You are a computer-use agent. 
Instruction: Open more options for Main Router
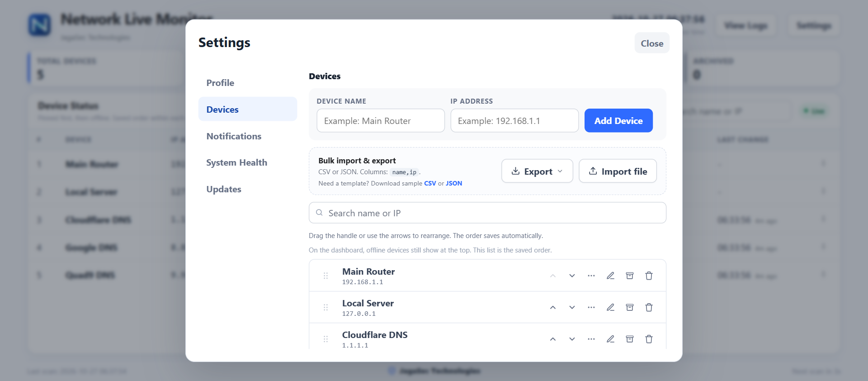coord(591,276)
